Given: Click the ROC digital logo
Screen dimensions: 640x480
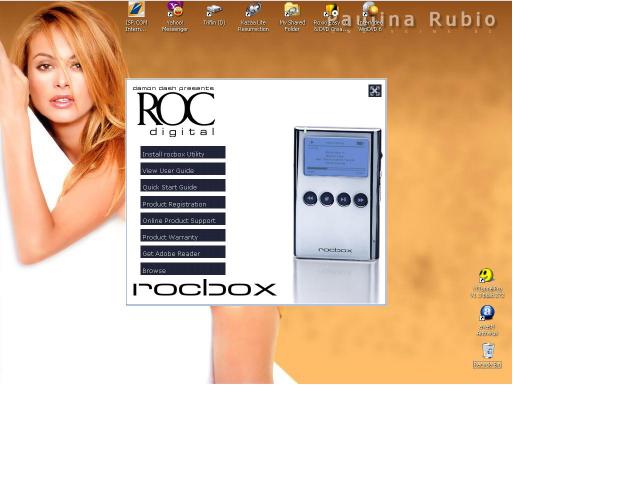Looking at the screenshot, I should pos(176,111).
